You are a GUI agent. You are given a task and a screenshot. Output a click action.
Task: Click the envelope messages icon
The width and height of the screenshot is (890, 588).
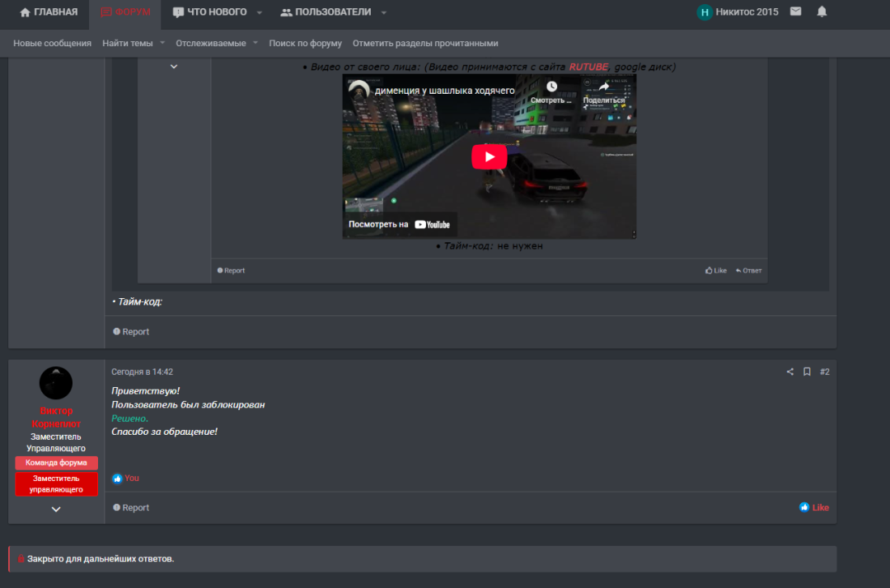click(x=795, y=12)
